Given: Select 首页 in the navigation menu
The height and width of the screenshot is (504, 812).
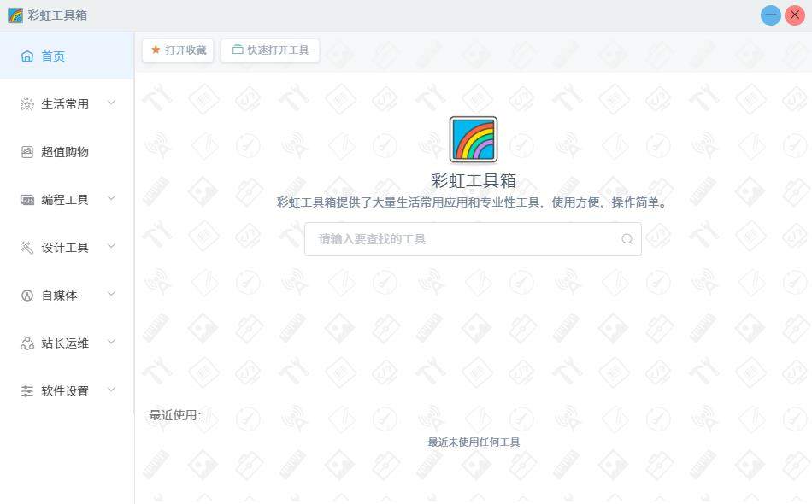Looking at the screenshot, I should [x=55, y=56].
